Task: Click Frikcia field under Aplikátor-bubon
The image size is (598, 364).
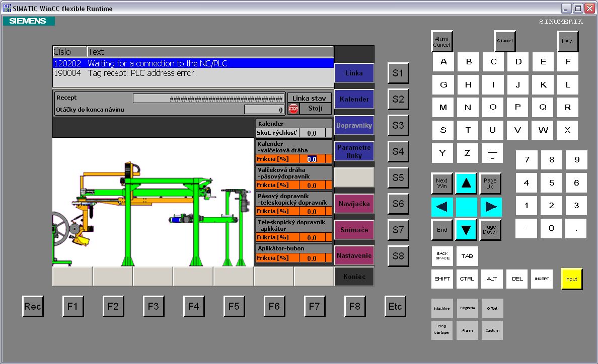Action: (312, 258)
